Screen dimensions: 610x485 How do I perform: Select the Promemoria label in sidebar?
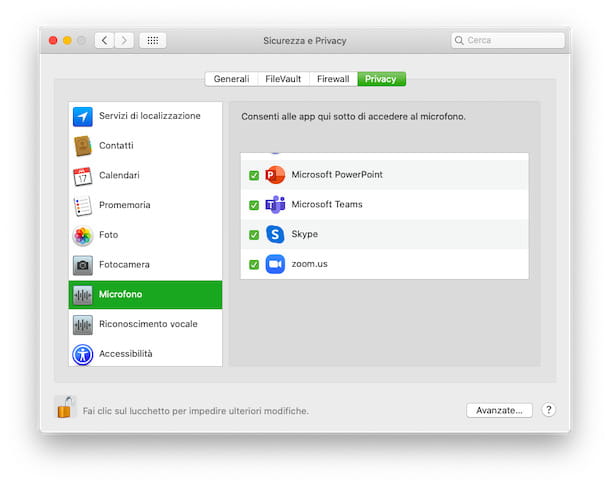[x=124, y=205]
